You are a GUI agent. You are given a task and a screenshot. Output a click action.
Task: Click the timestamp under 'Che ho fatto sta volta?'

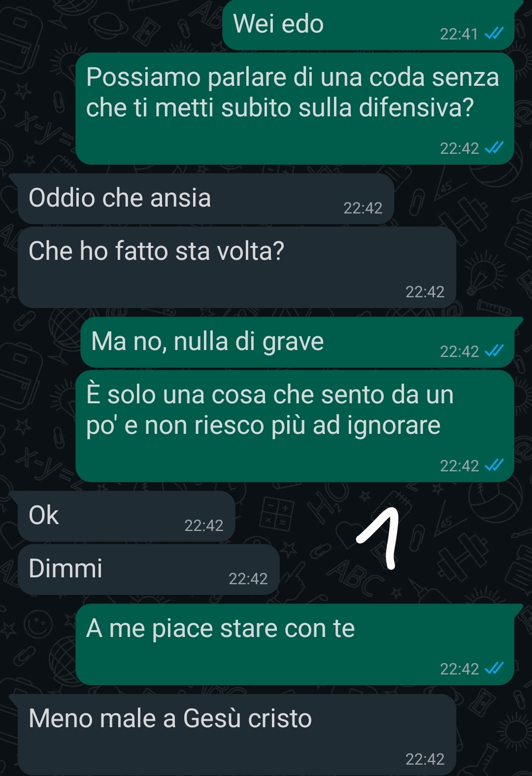coord(425,292)
